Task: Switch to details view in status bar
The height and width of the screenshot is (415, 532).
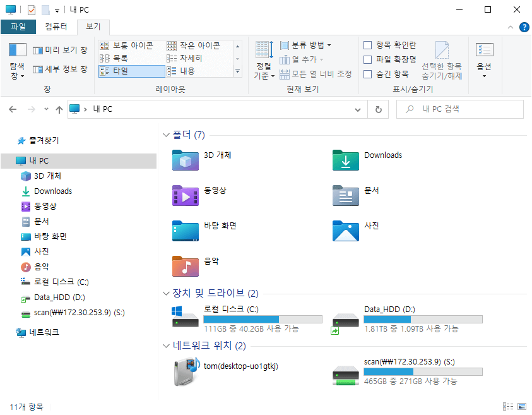Action: (508, 407)
